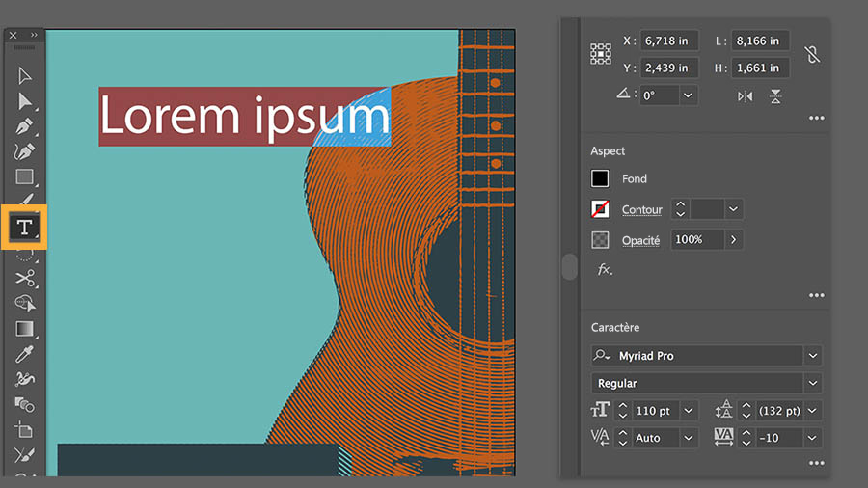Open more options in Transform section
Viewport: 868px width, 488px height.
pos(817,118)
